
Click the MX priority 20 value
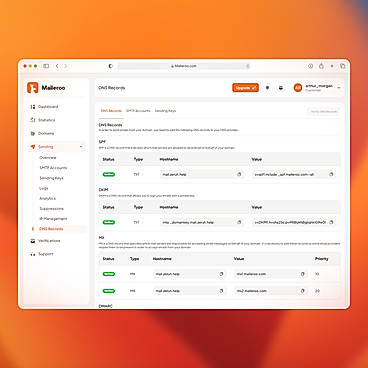(x=317, y=291)
